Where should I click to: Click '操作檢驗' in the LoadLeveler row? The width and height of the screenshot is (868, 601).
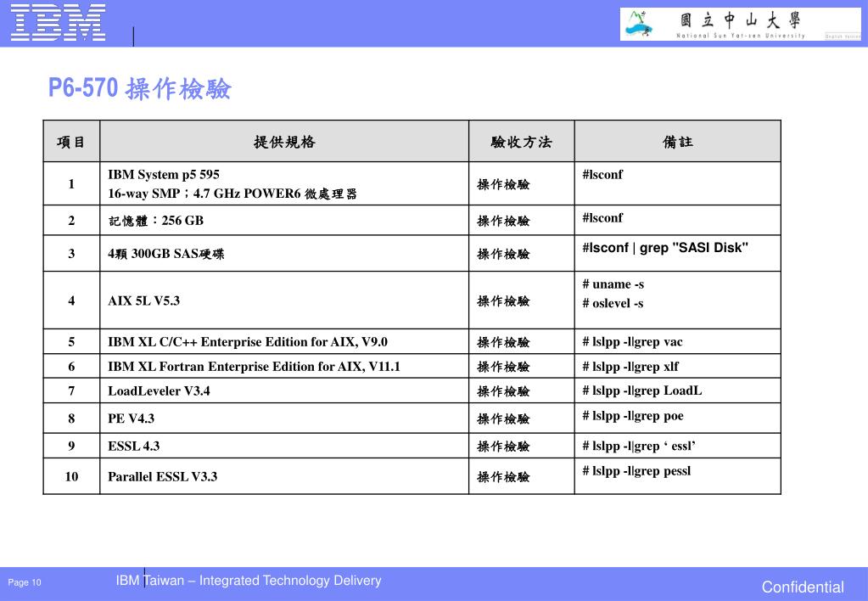tap(503, 391)
